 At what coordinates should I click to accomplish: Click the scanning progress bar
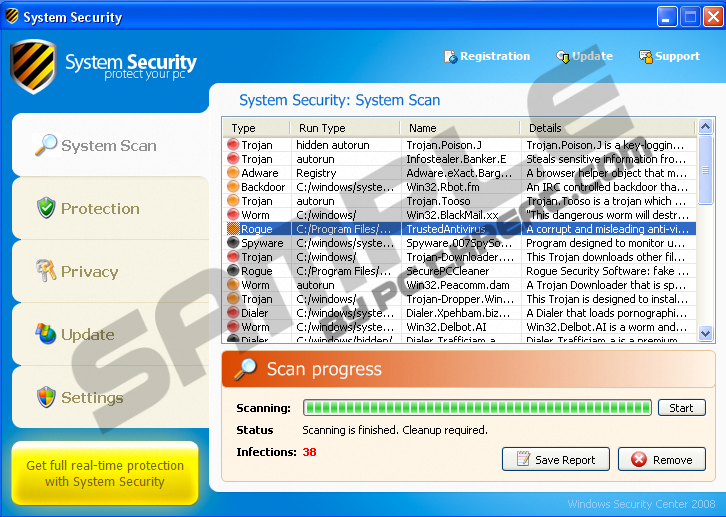tap(477, 408)
